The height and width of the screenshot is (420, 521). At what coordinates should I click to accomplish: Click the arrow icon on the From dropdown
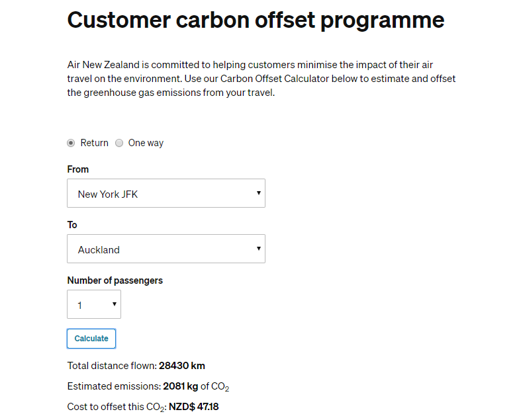pyautogui.click(x=258, y=193)
